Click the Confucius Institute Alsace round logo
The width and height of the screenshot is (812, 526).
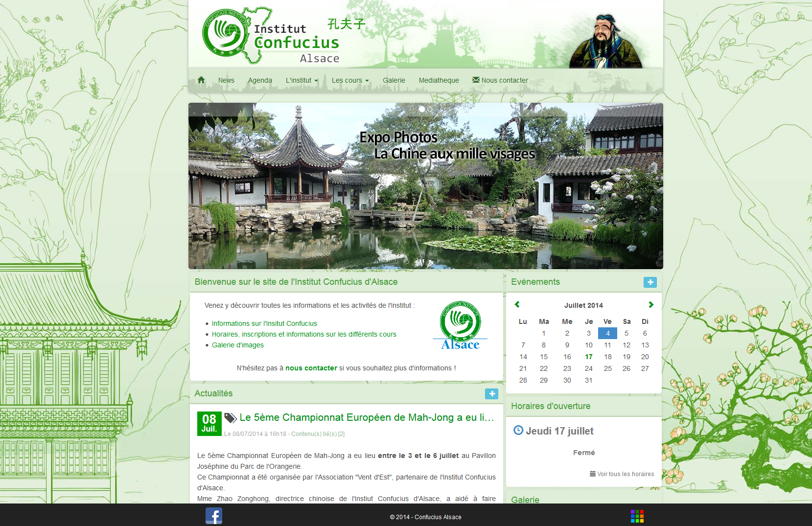[x=460, y=325]
